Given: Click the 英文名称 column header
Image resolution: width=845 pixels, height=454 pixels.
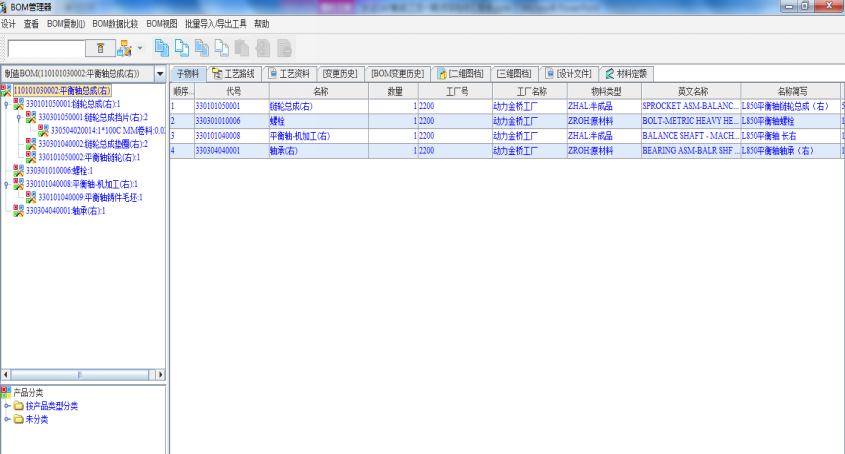Looking at the screenshot, I should (x=691, y=91).
